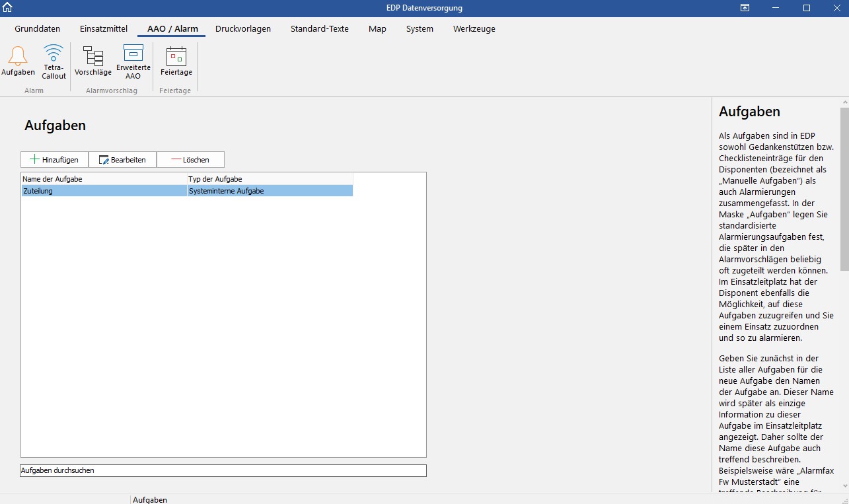Image resolution: width=849 pixels, height=504 pixels.
Task: Select the Map tab
Action: click(x=377, y=29)
